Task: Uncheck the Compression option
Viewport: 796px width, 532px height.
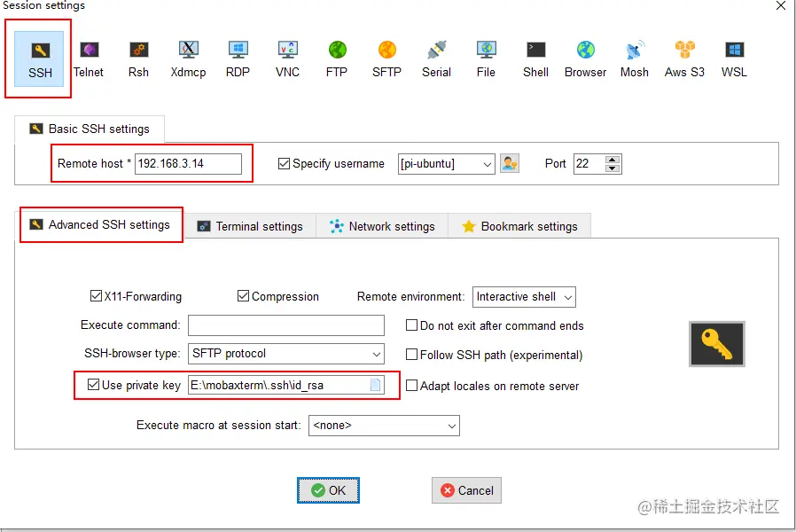Action: (x=243, y=295)
